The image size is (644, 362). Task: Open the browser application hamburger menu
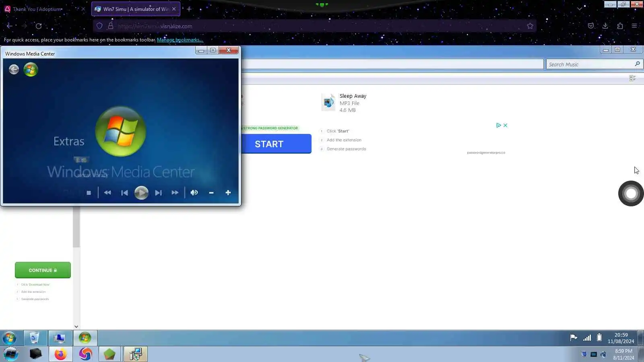click(634, 26)
